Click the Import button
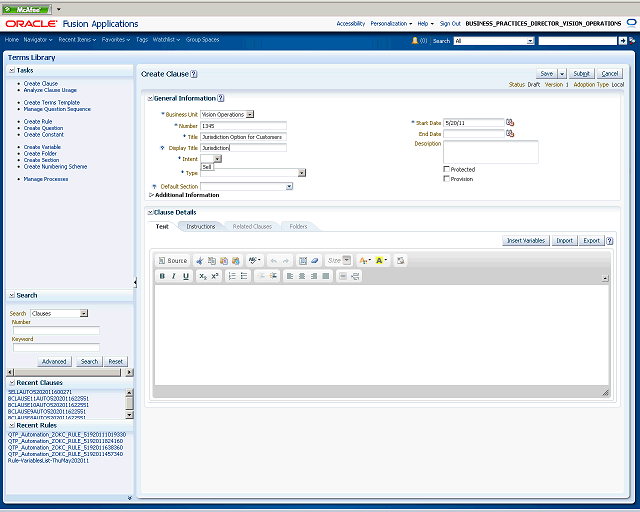 coord(564,241)
